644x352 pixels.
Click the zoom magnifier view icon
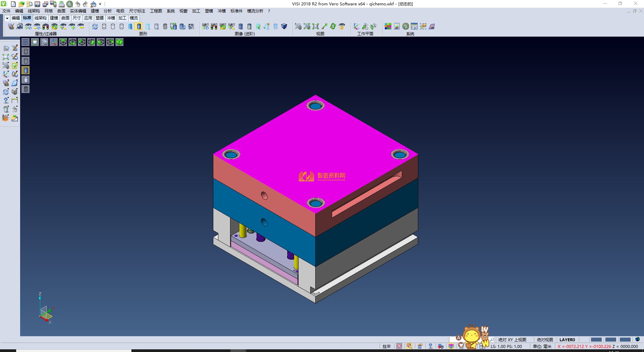[x=44, y=42]
